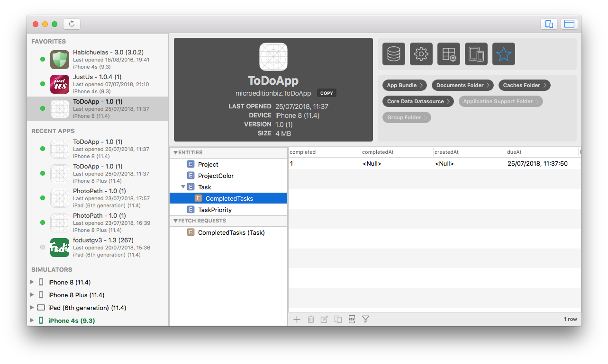This screenshot has height=364, width=608.
Task: Sort by the dueAt column header
Action: click(x=540, y=152)
